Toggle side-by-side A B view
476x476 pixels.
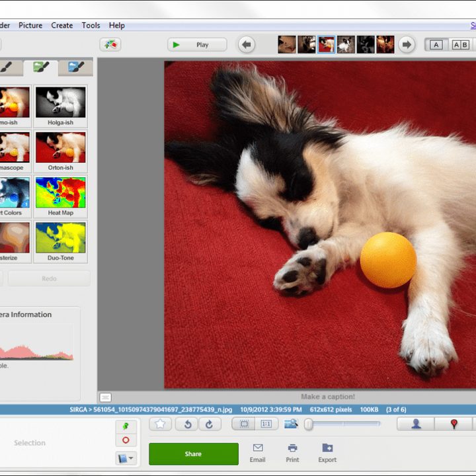point(460,45)
